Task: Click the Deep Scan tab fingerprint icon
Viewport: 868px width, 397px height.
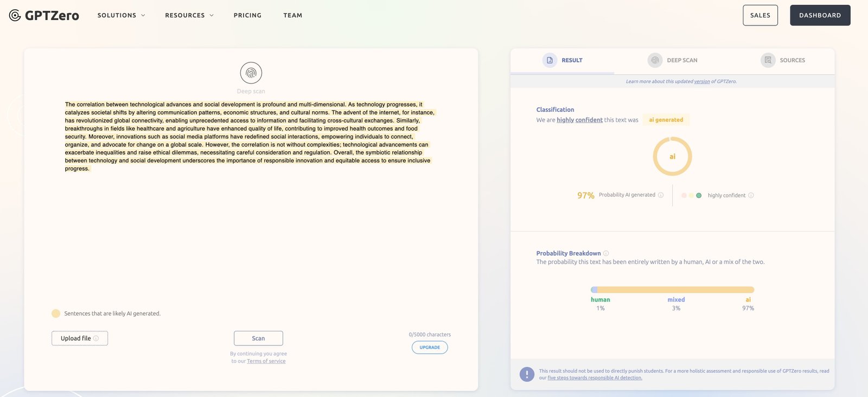Action: [x=655, y=60]
